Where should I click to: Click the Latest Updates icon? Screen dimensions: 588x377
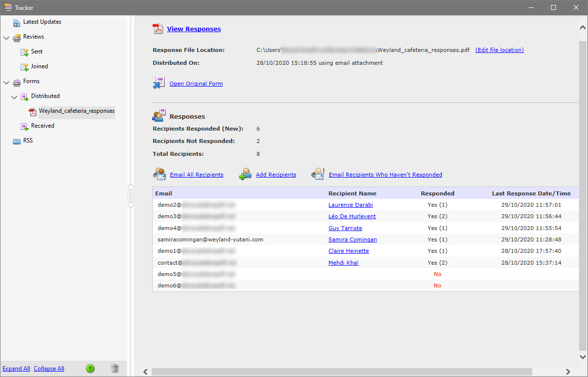[x=16, y=22]
